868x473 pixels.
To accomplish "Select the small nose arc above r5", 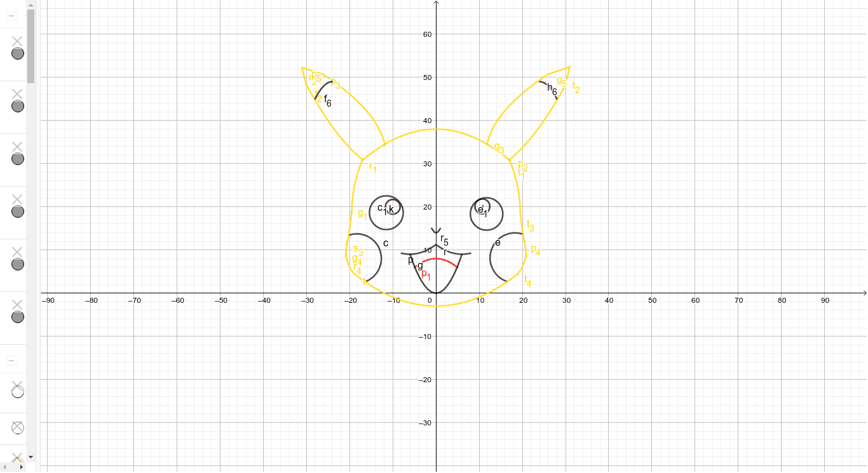I will point(436,230).
